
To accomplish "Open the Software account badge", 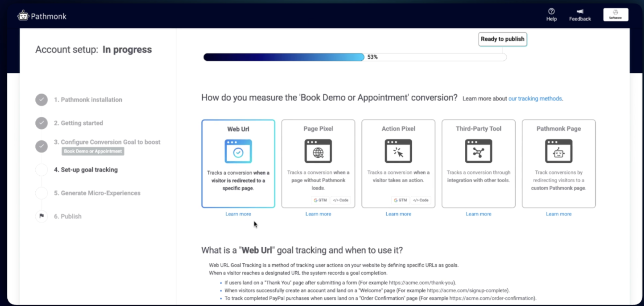I will click(x=616, y=15).
